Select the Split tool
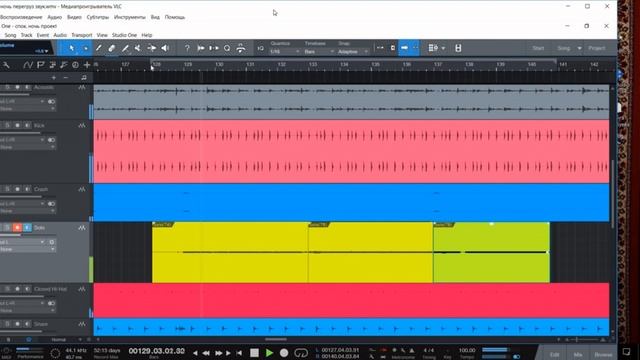Image resolution: width=640 pixels, height=360 pixels. (x=98, y=48)
